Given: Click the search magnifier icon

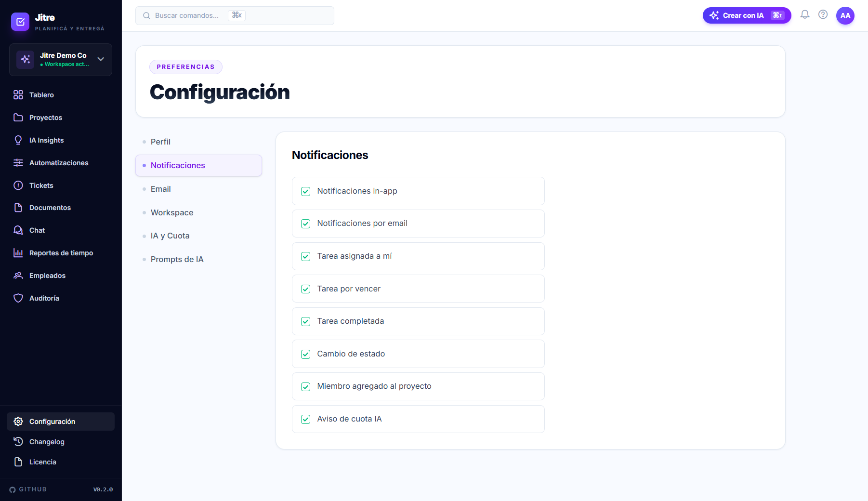Looking at the screenshot, I should tap(146, 15).
